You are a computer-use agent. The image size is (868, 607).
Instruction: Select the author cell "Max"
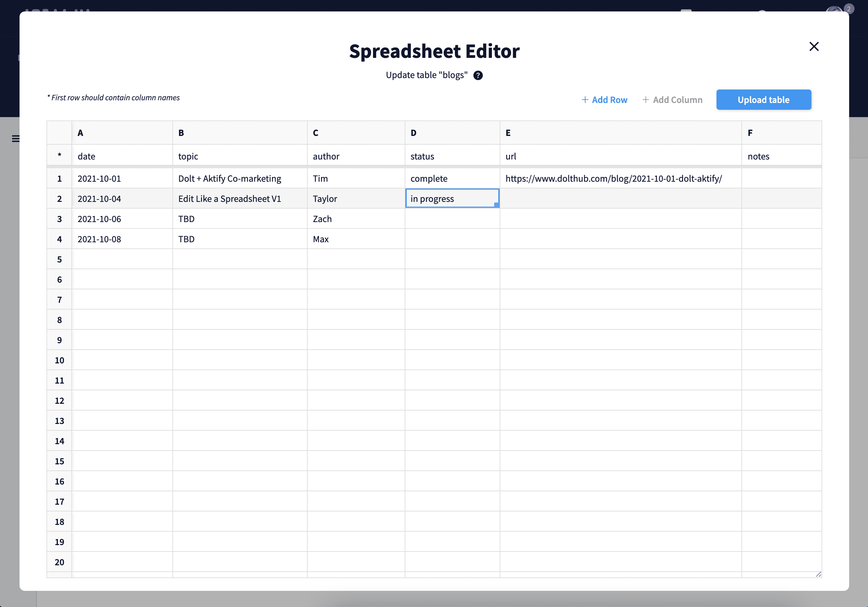(356, 239)
